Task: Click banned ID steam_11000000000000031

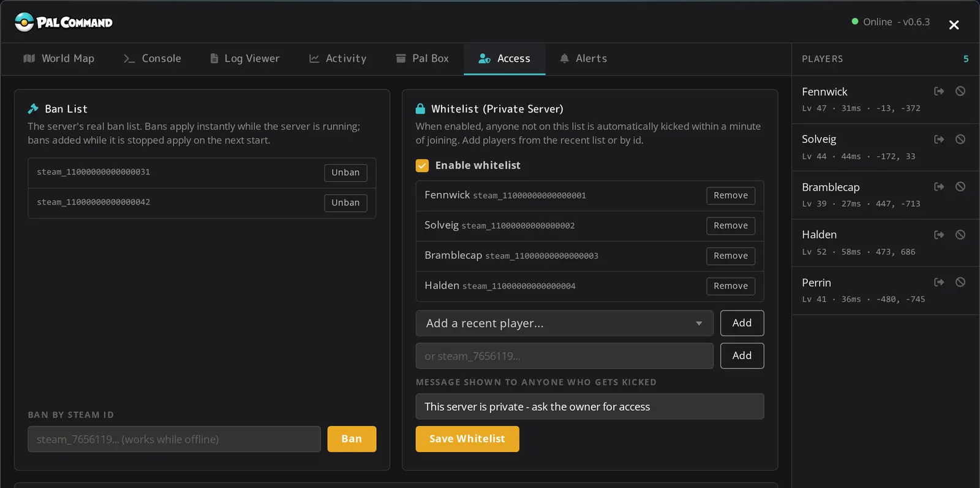Action: [93, 172]
